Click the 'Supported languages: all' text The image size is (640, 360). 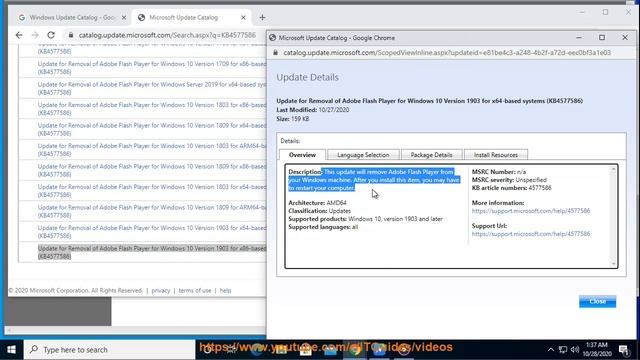coord(323,227)
